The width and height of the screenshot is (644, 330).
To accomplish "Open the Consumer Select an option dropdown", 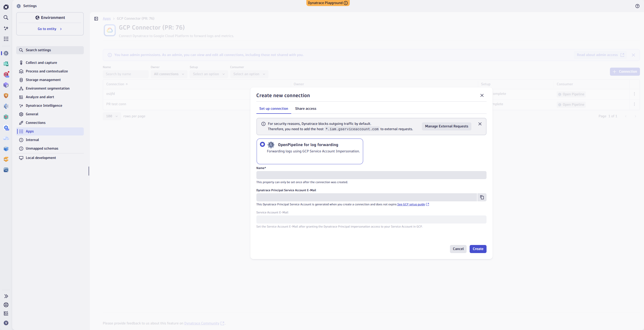I will tap(249, 74).
